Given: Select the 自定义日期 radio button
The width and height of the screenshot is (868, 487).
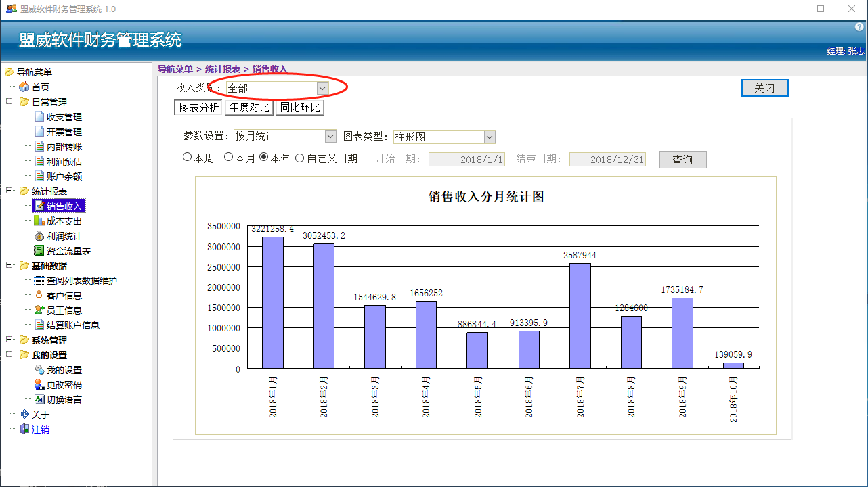Looking at the screenshot, I should tap(300, 158).
